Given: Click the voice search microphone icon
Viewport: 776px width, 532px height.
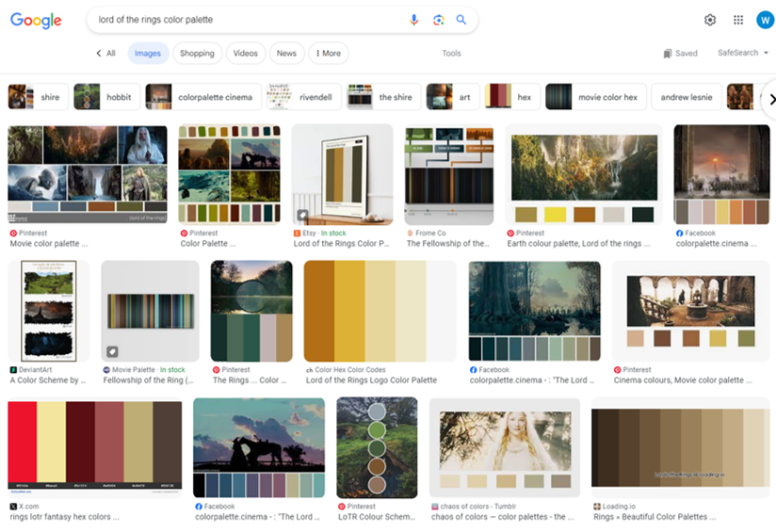Looking at the screenshot, I should point(414,20).
